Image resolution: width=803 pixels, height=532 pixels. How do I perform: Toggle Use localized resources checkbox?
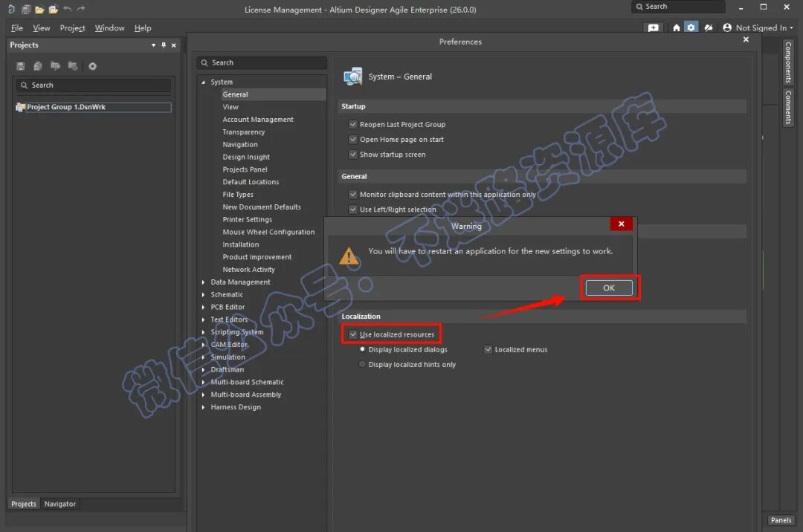353,334
